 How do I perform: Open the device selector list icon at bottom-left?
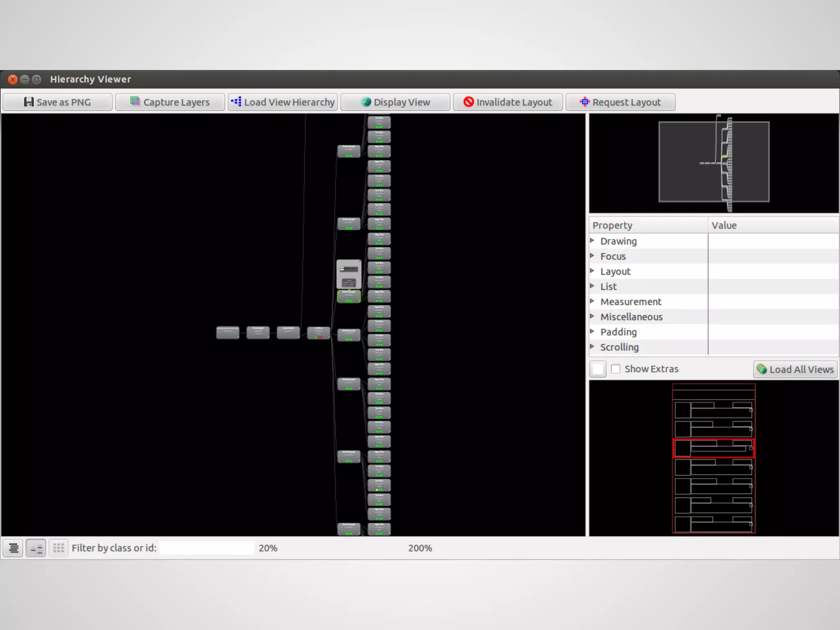(x=14, y=548)
